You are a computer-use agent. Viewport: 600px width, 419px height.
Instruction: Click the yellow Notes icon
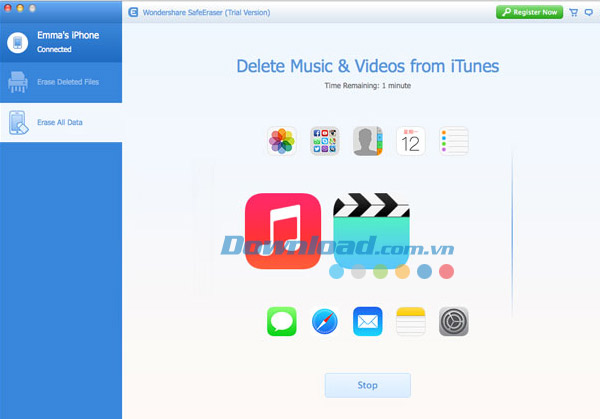[x=410, y=321]
